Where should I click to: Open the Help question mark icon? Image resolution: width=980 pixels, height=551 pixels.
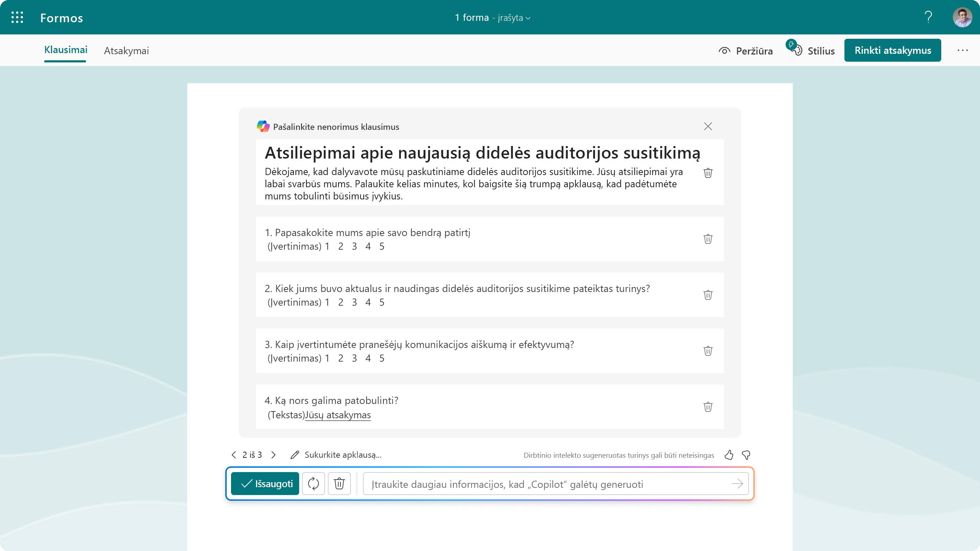coord(928,17)
